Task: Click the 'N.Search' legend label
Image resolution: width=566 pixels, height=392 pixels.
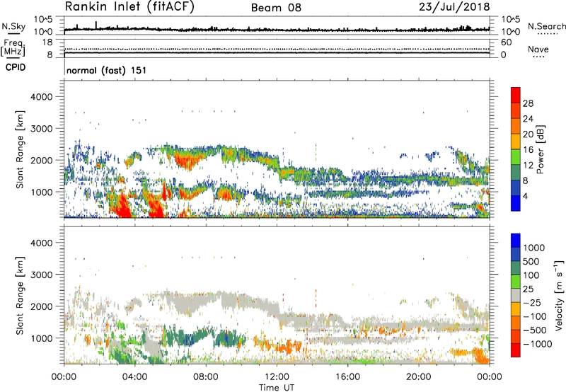Action: [x=546, y=26]
